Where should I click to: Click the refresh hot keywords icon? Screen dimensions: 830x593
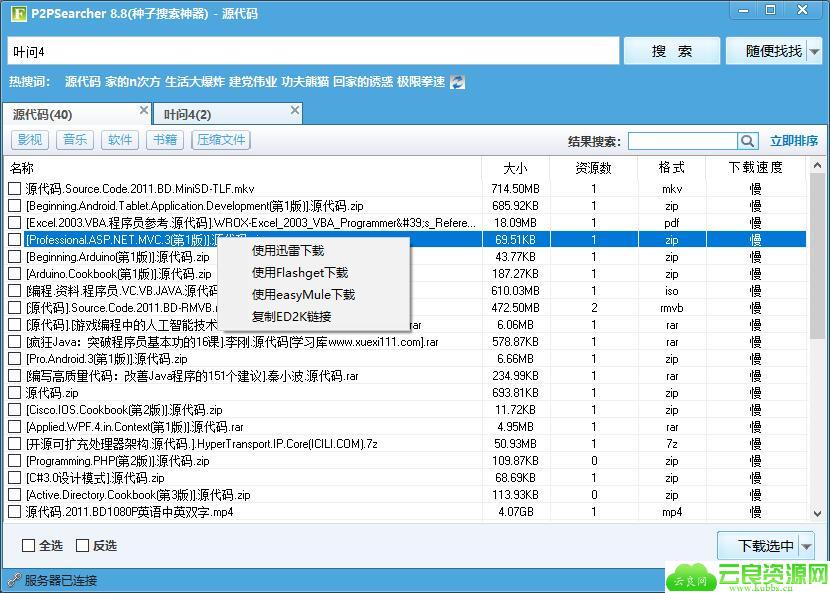[457, 82]
